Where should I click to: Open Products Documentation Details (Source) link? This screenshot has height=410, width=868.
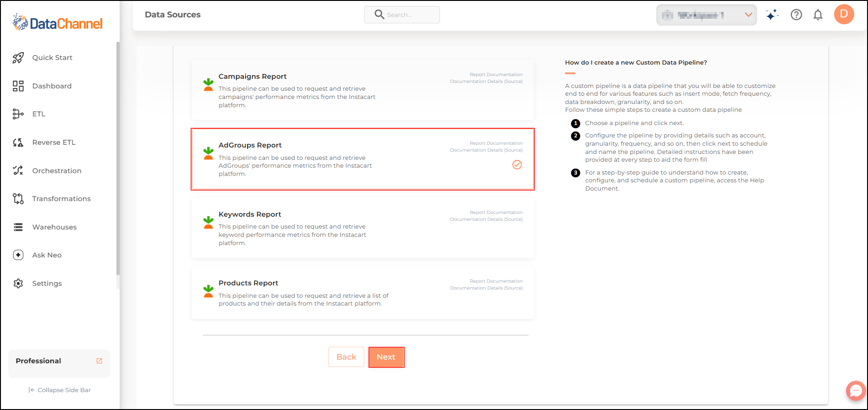[x=486, y=288]
